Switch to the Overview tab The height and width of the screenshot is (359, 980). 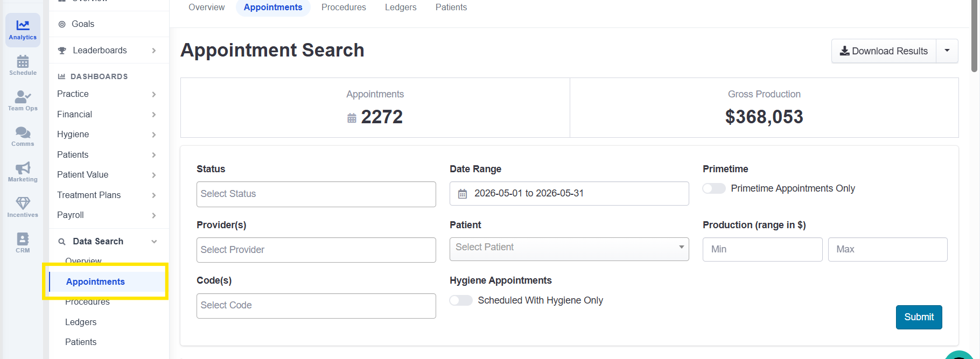click(x=207, y=8)
